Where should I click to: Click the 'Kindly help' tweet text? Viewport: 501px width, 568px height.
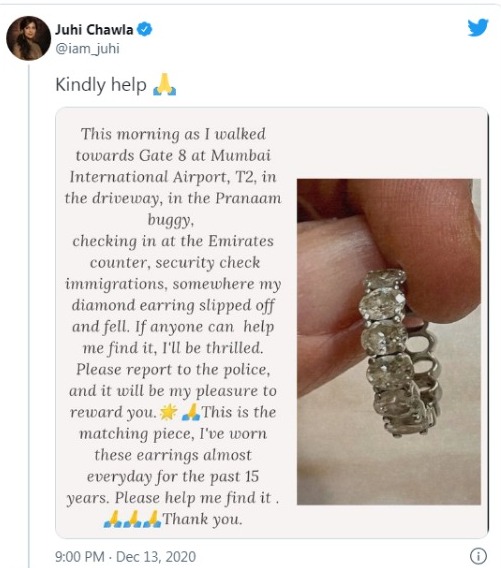click(101, 85)
